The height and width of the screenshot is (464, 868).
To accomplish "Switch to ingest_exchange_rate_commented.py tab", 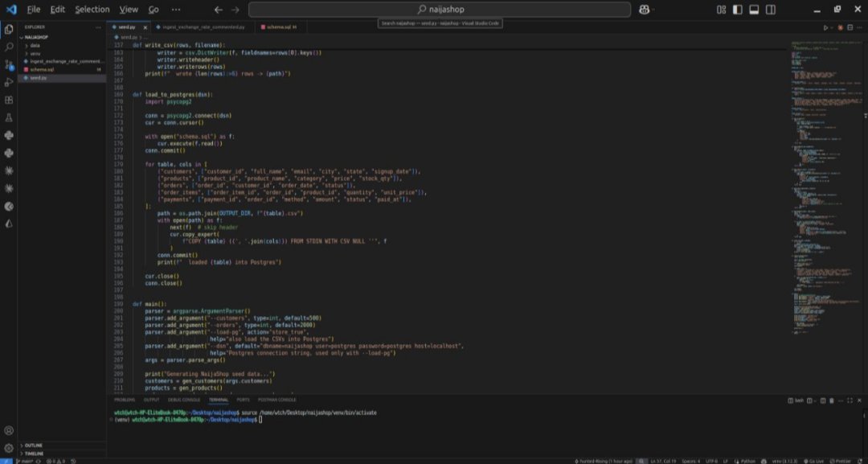I will pos(203,27).
